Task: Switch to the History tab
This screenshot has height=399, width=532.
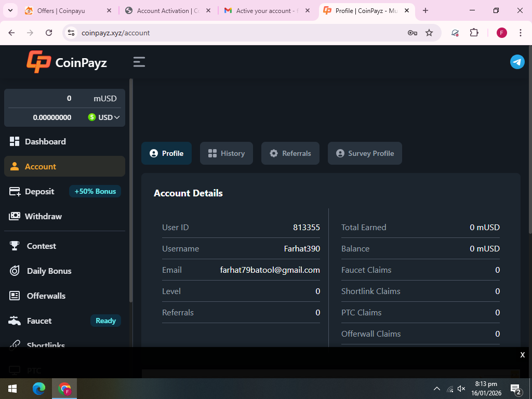Action: coord(227,153)
